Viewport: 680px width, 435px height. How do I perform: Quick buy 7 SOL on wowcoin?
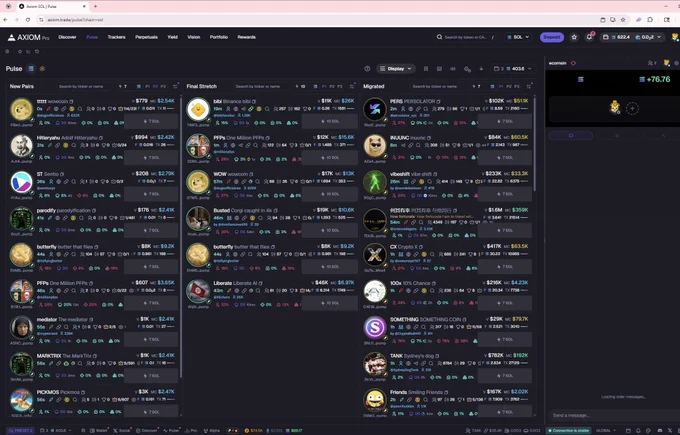[151, 121]
